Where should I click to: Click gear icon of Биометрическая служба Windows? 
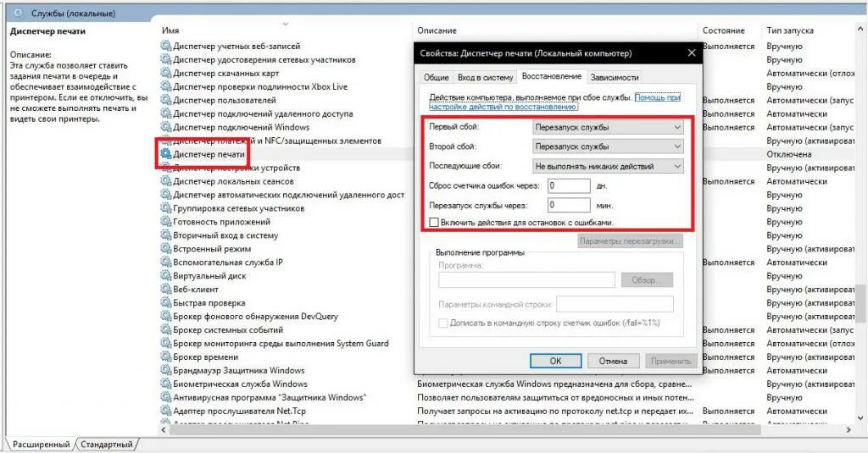tap(166, 384)
